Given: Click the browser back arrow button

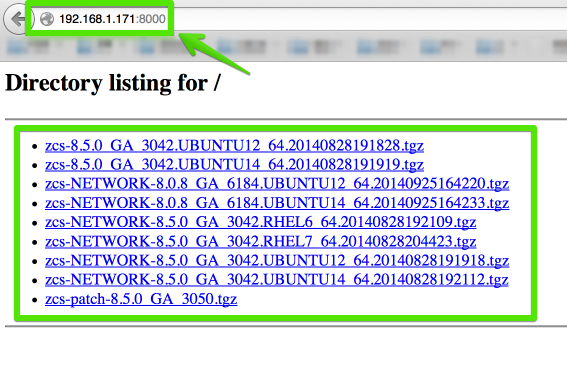Looking at the screenshot, I should point(18,19).
